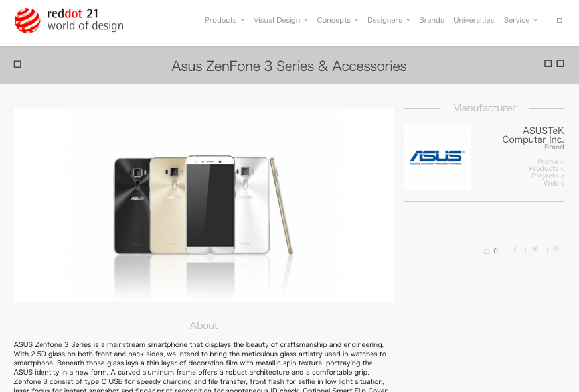Expand the Concepts dropdown menu
The height and width of the screenshot is (392, 579).
pos(337,20)
